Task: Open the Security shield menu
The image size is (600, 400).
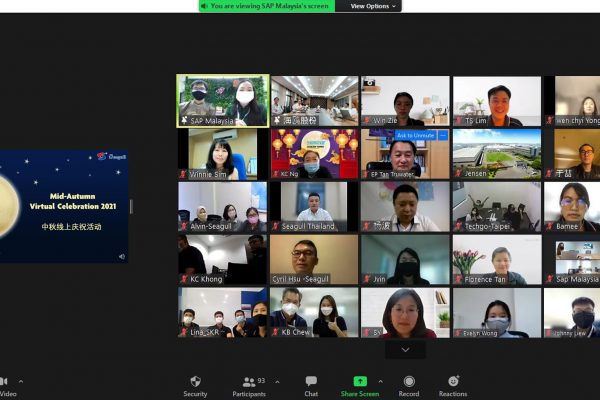Action: tap(195, 384)
